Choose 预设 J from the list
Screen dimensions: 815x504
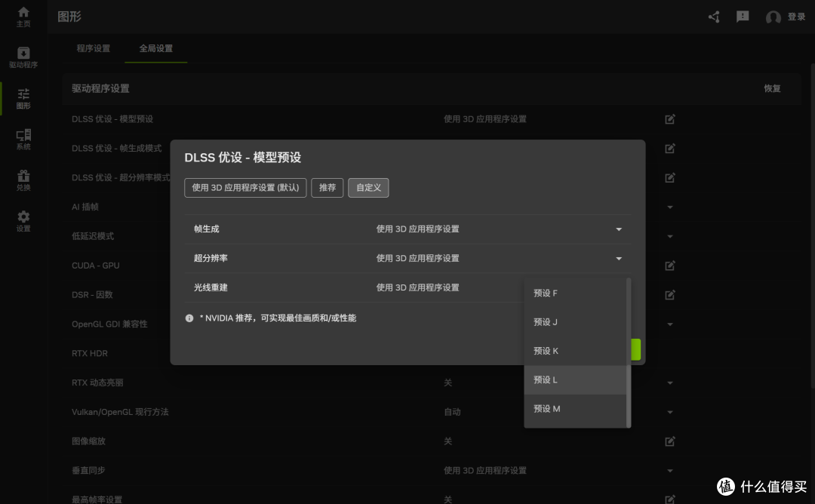pyautogui.click(x=575, y=322)
